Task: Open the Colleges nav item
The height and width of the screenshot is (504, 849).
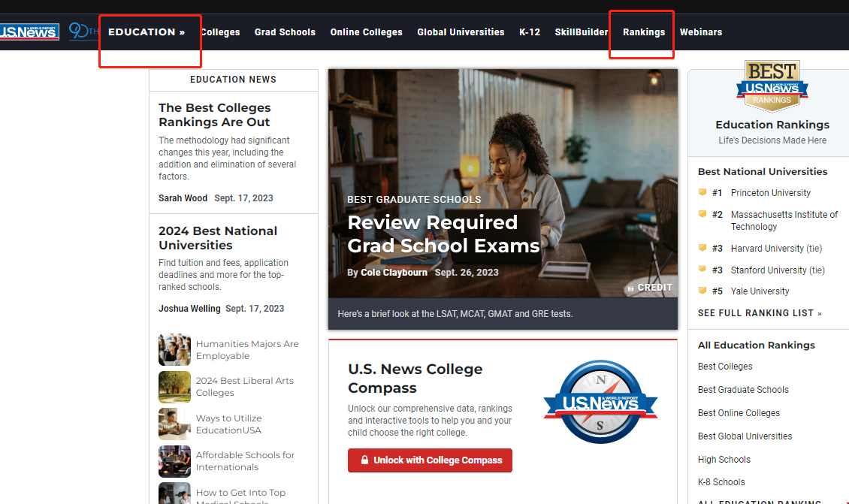Action: click(x=220, y=32)
